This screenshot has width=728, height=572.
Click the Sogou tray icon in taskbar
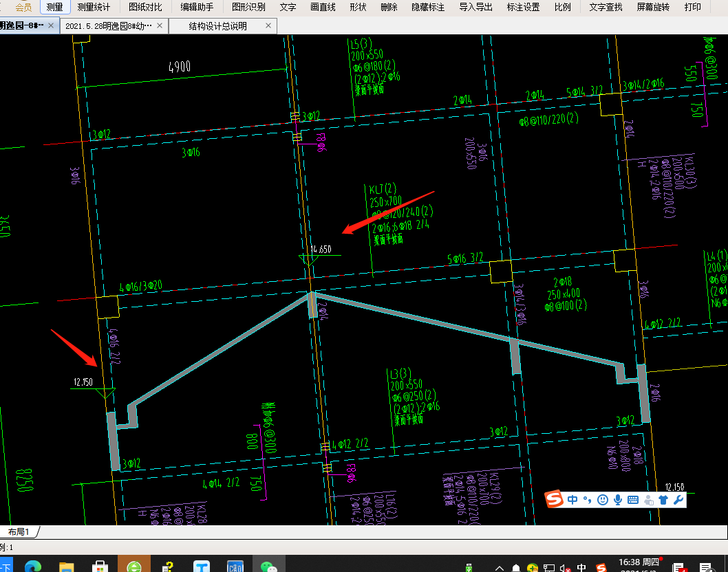point(601,568)
